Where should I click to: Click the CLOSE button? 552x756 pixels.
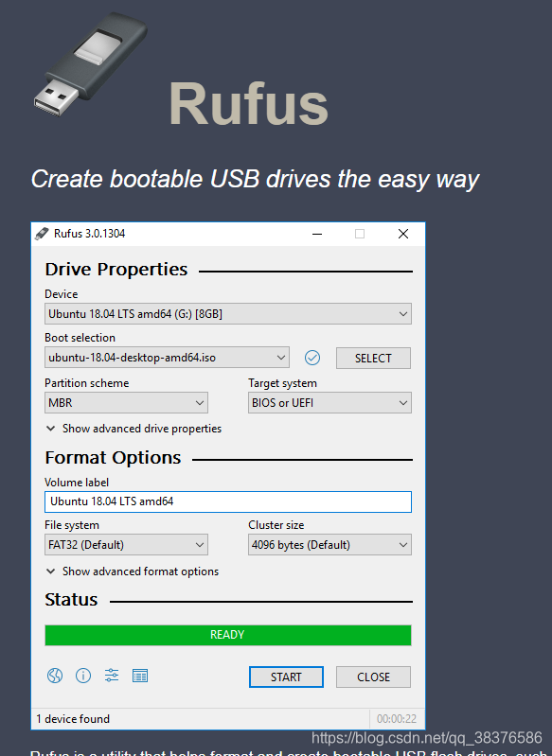[373, 677]
